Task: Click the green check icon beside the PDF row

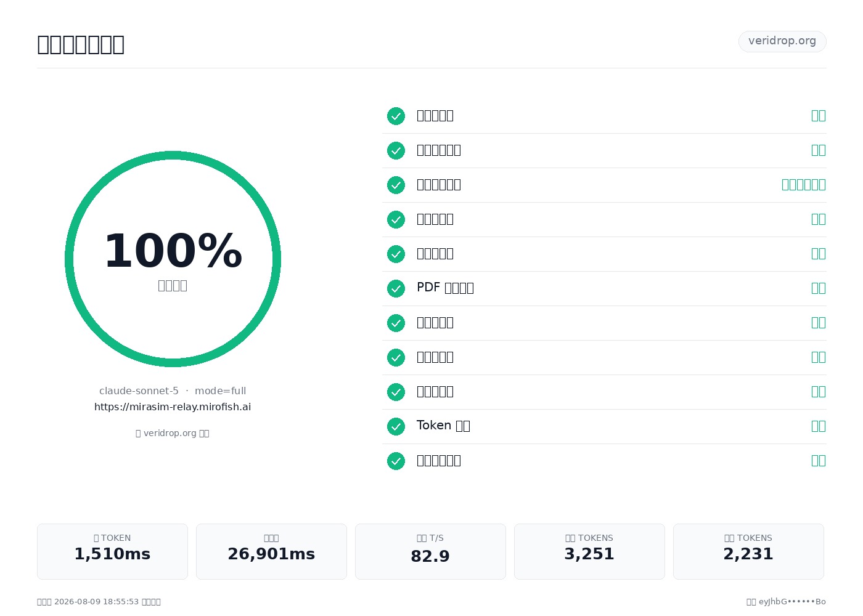Action: (x=396, y=288)
